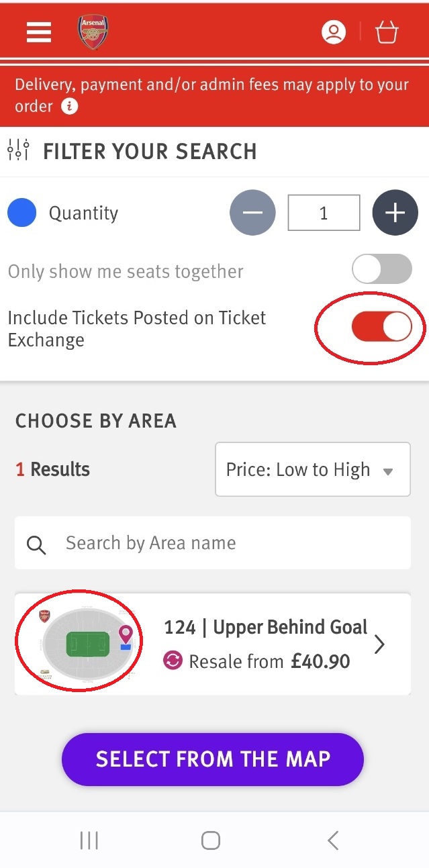429x868 pixels.
Task: Click the search magnifier icon
Action: (x=36, y=544)
